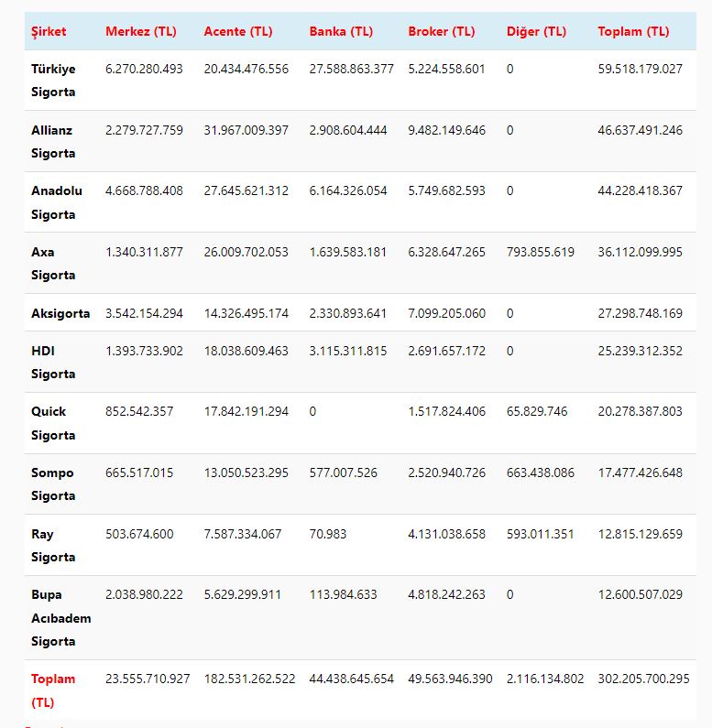Click the red Toplam (TL) row label
Viewport: 712px width, 728px height.
[x=53, y=690]
